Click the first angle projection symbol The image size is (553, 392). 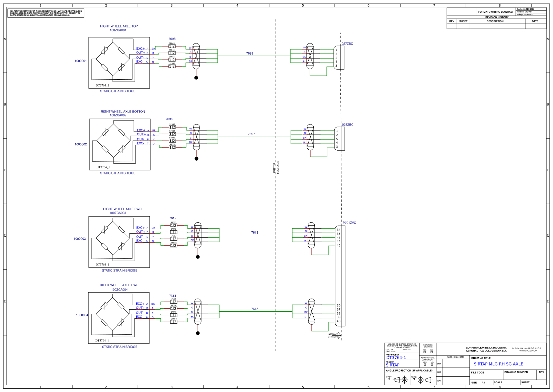(x=401, y=380)
